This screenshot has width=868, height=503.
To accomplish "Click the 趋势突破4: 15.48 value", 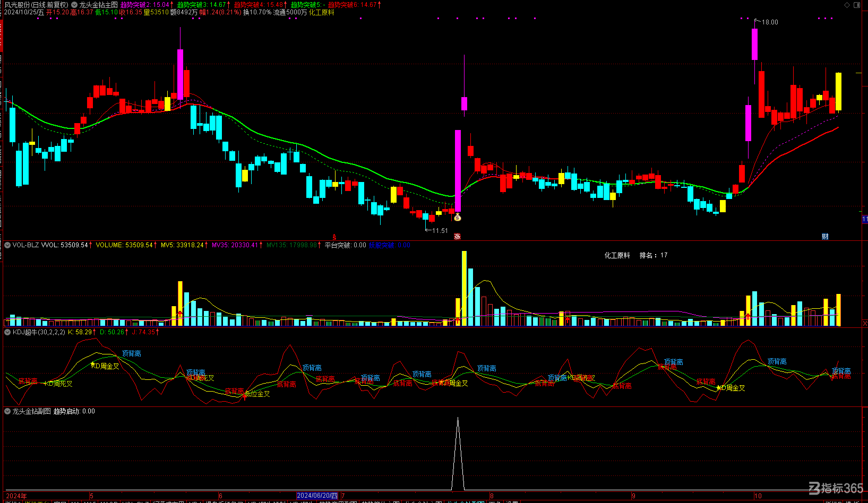I will [259, 5].
